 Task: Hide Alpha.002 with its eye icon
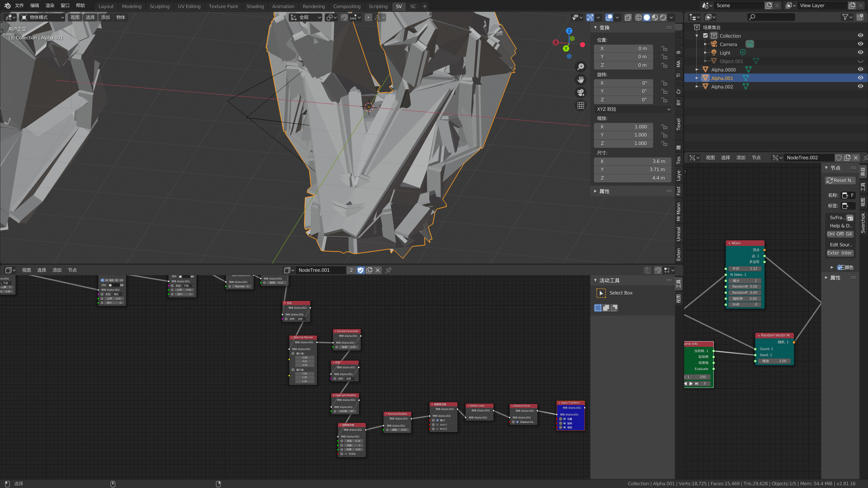click(x=861, y=86)
